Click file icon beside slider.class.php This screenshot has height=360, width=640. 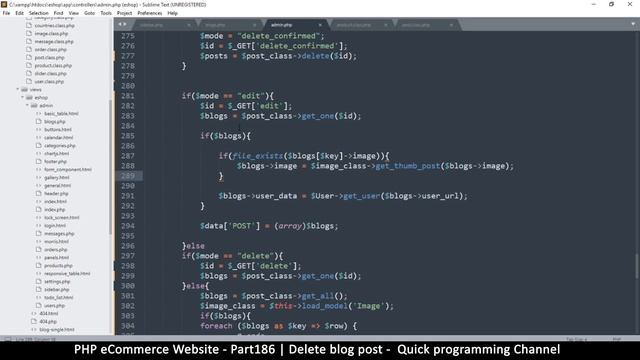[29, 73]
